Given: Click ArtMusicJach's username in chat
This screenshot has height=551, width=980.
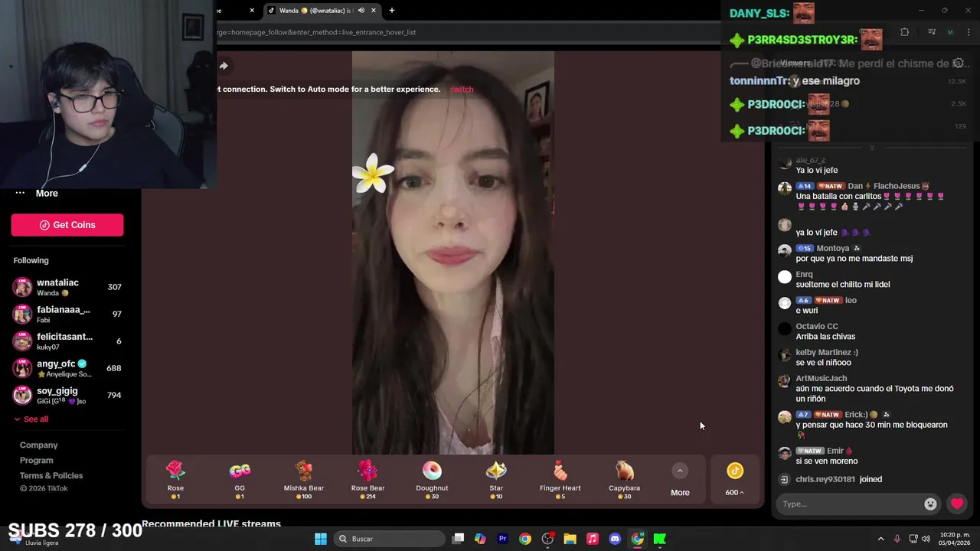Looking at the screenshot, I should click(822, 378).
